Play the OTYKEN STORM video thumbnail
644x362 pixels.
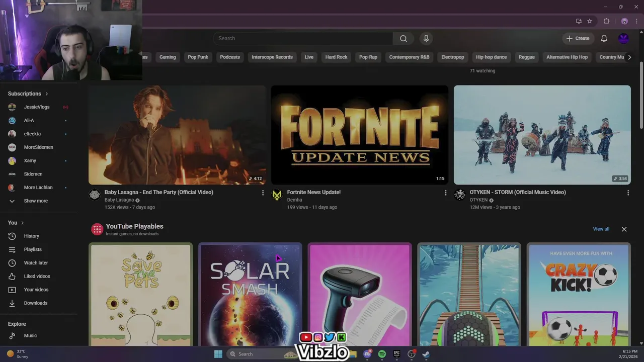(x=542, y=135)
